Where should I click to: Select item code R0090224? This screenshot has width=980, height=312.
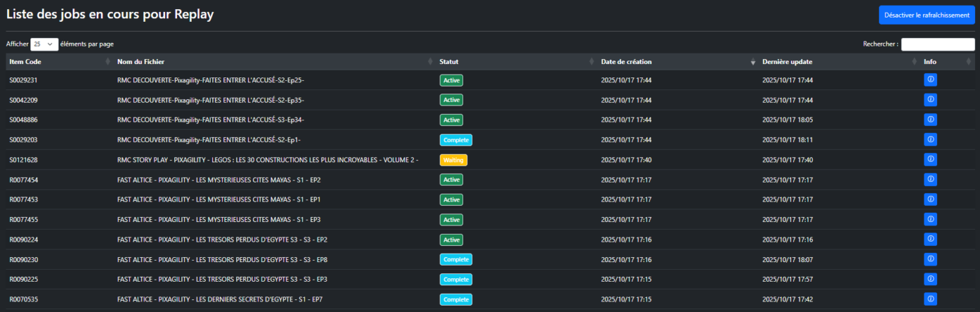click(x=23, y=239)
